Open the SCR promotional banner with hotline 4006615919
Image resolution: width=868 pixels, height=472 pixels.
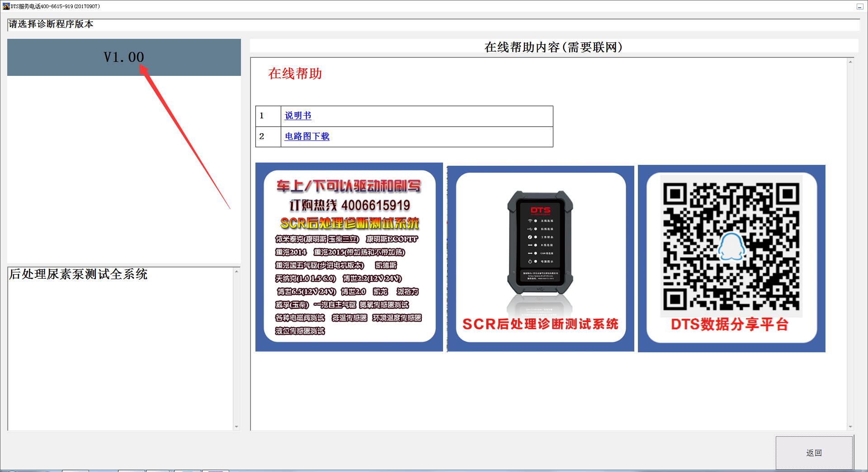(x=349, y=257)
